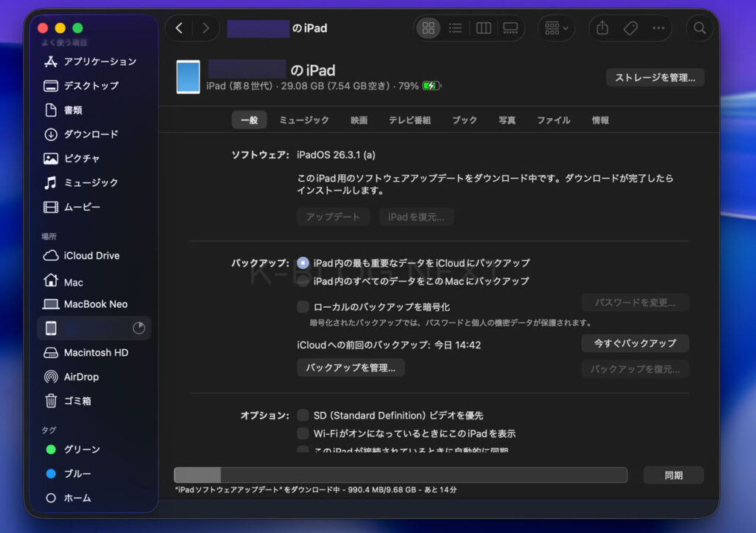Open the group-by dropdown in toolbar
Screen dimensions: 756x533
(557, 28)
